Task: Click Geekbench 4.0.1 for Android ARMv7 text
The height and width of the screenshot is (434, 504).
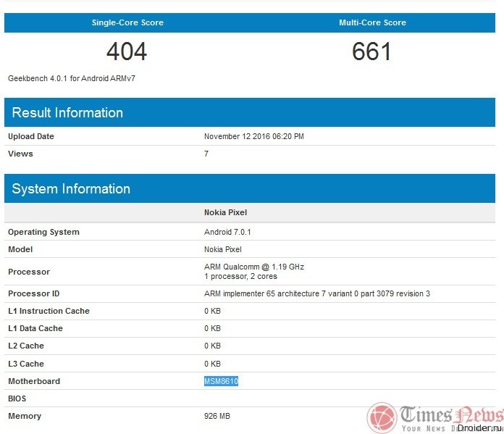Action: pos(72,78)
